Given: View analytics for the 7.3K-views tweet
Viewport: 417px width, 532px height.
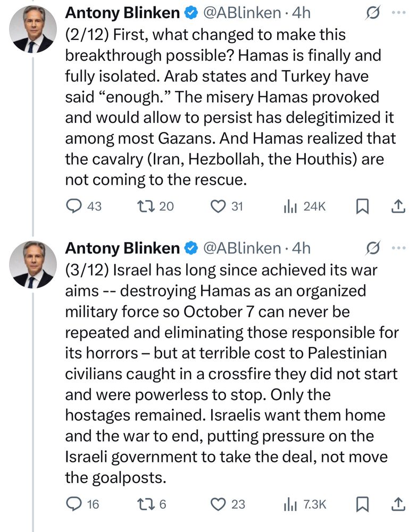Looking at the screenshot, I should [x=289, y=504].
